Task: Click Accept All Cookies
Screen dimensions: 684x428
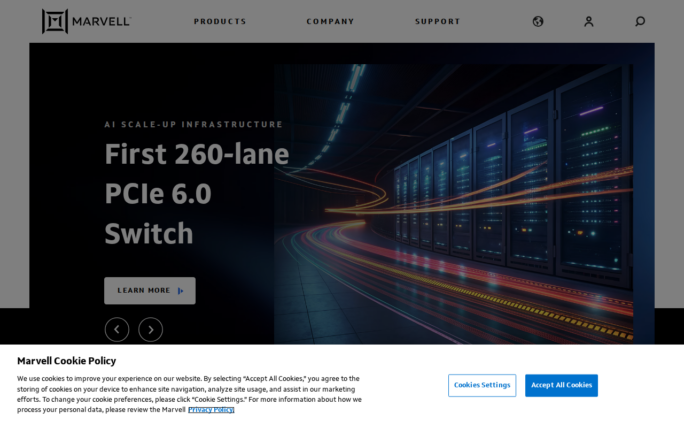Action: click(x=561, y=385)
